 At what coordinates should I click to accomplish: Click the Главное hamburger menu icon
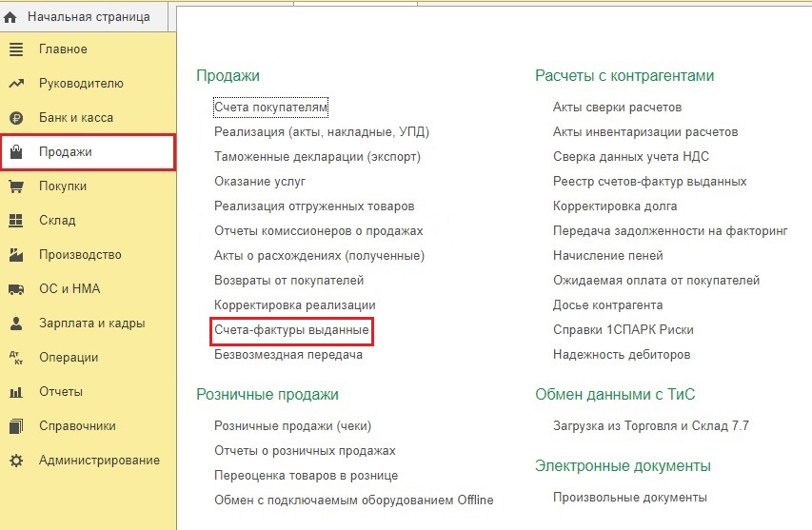(16, 49)
